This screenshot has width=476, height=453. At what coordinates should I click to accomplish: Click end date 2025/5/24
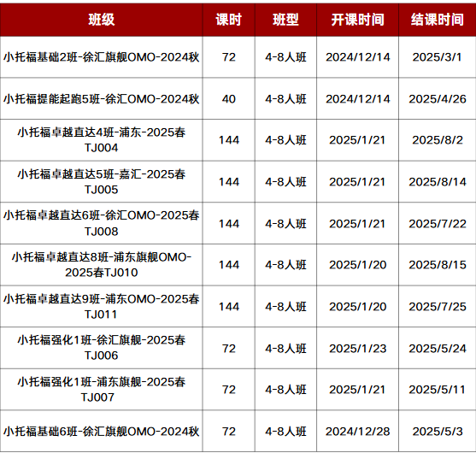[438, 349]
